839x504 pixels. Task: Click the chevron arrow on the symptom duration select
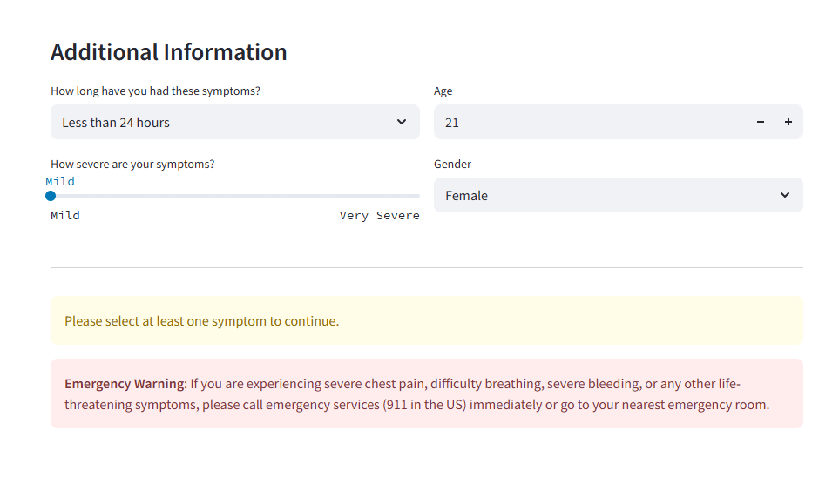tap(402, 122)
